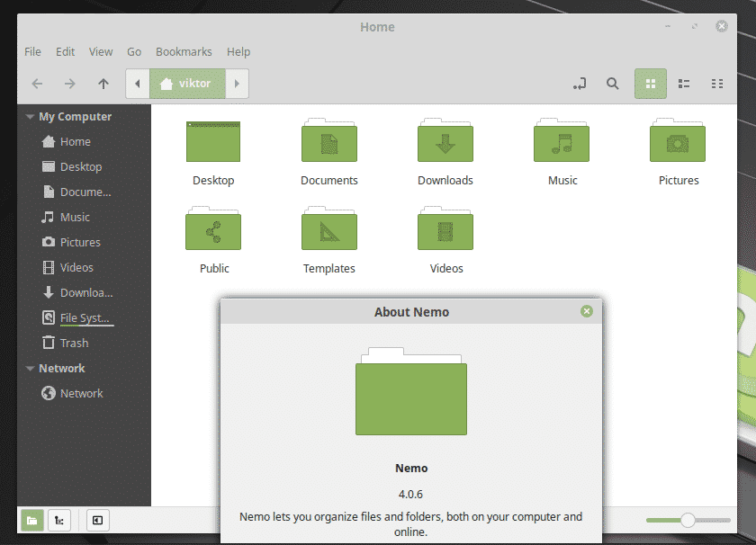Viewport: 756px width, 545px height.
Task: Hide the sidebar with status bar button
Action: [97, 521]
